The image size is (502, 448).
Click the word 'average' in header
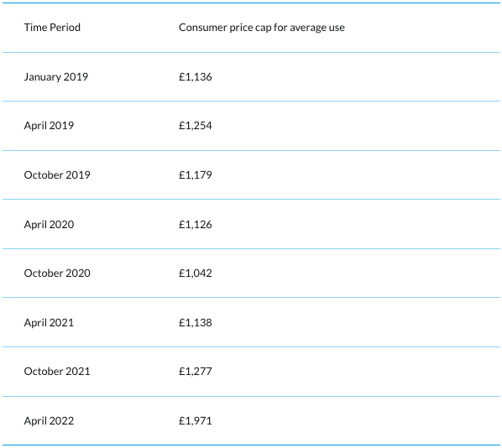(308, 29)
